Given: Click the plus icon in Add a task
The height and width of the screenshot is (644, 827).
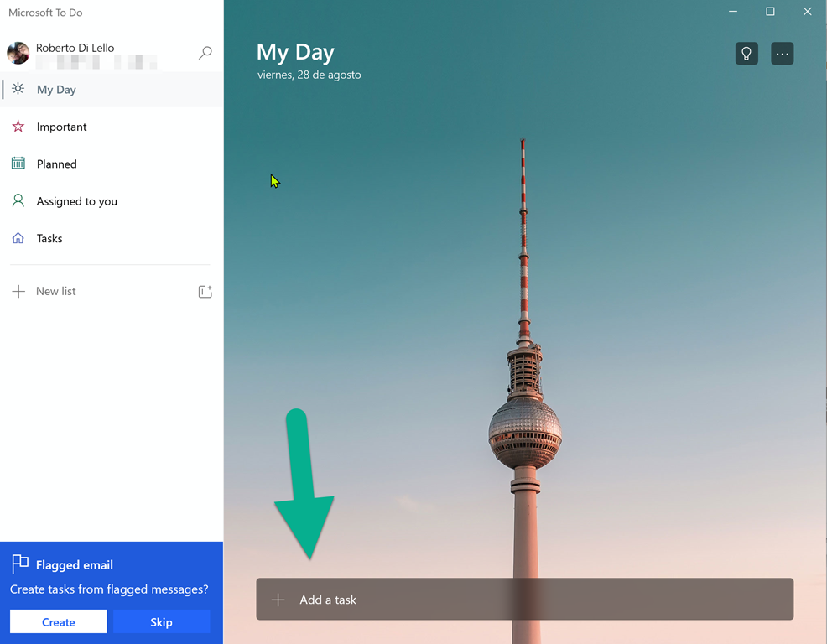Looking at the screenshot, I should point(278,600).
